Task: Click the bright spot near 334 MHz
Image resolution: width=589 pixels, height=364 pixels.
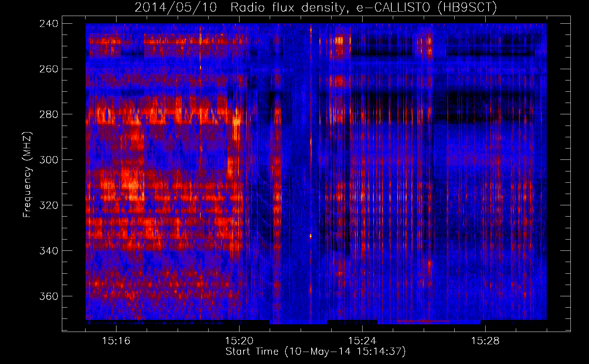Action: pyautogui.click(x=311, y=236)
